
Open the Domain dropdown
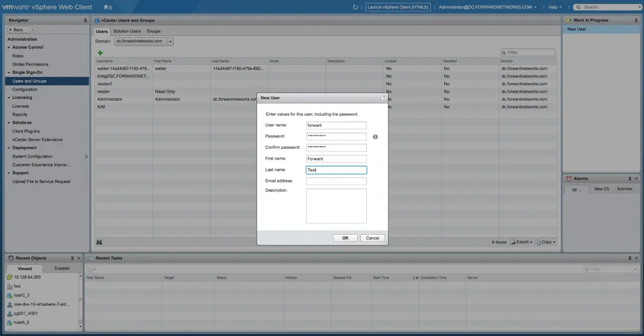(x=170, y=42)
